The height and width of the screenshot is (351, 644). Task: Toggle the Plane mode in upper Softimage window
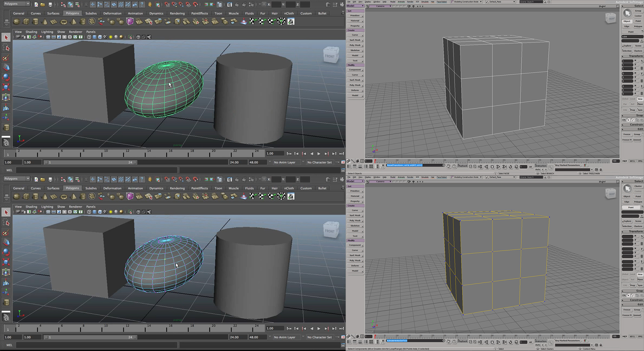640,104
